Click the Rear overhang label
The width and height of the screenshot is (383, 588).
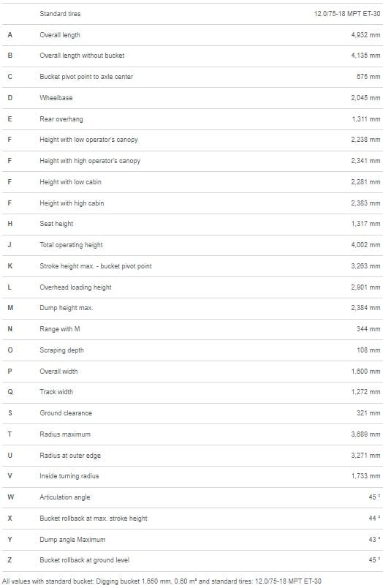[x=61, y=119]
